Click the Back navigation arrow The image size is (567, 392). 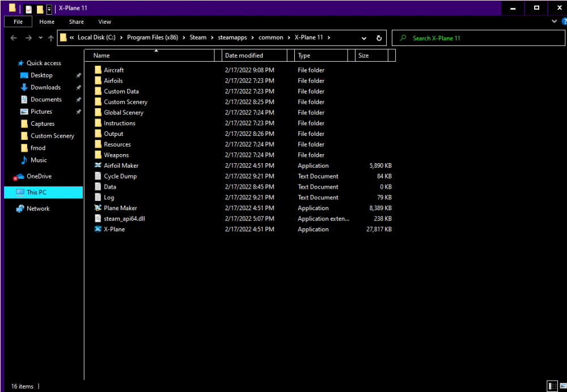click(14, 38)
